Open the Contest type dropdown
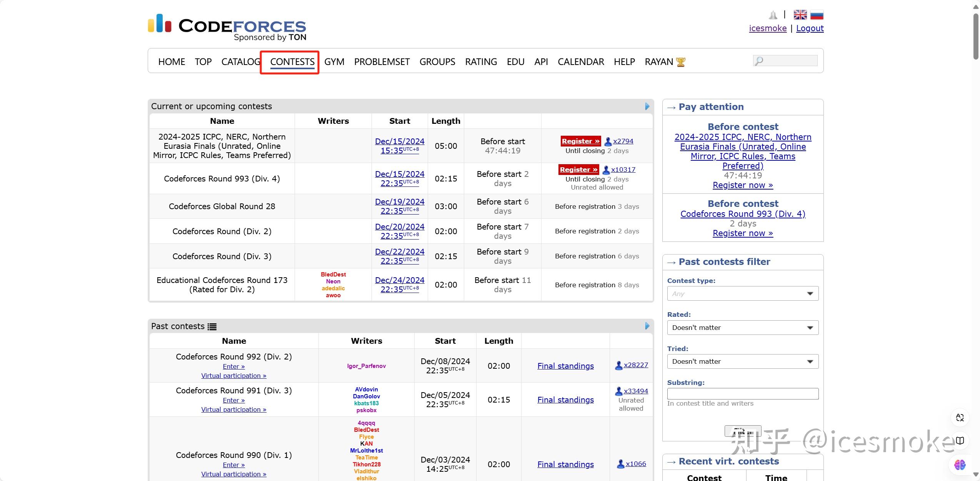 tap(742, 294)
